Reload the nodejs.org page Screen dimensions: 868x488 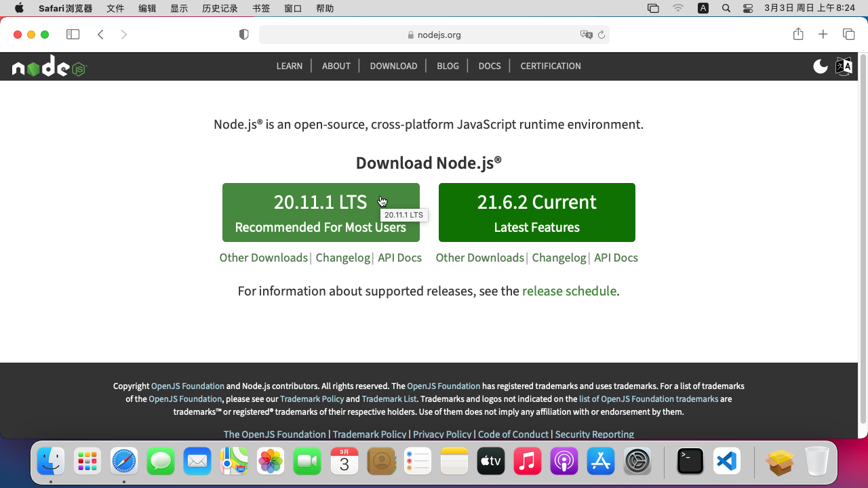click(601, 35)
